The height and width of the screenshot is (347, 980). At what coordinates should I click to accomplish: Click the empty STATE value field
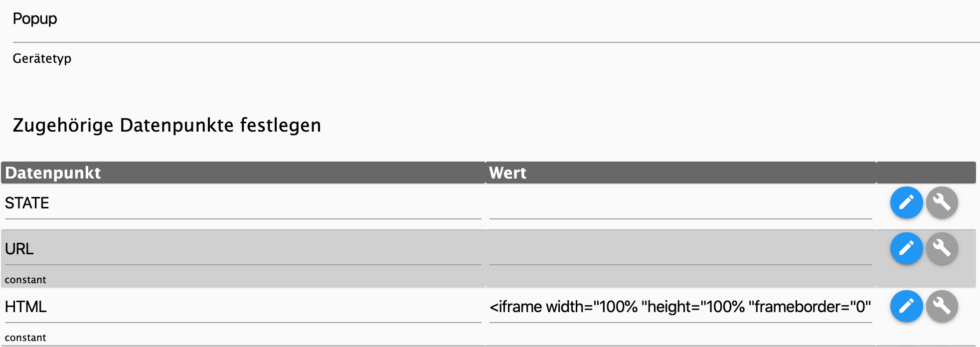pyautogui.click(x=680, y=203)
